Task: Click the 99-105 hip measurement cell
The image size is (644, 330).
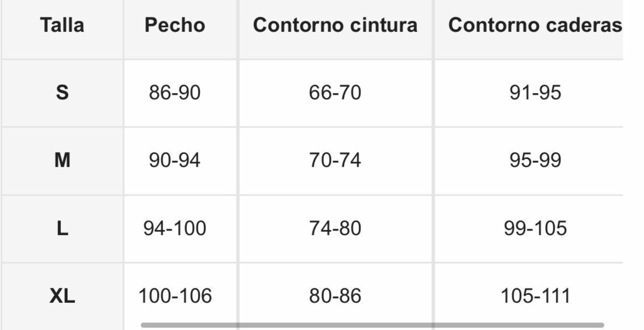Action: [x=535, y=228]
